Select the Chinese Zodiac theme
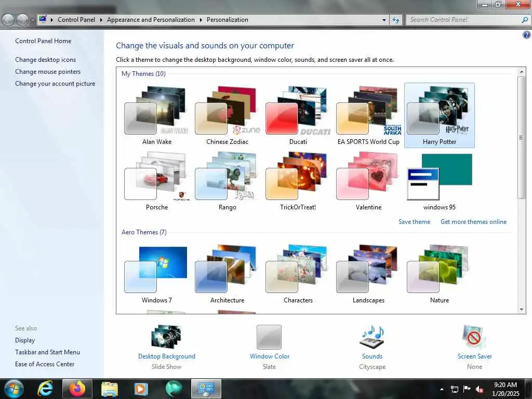Viewport: 532px width, 399px height. (x=228, y=115)
